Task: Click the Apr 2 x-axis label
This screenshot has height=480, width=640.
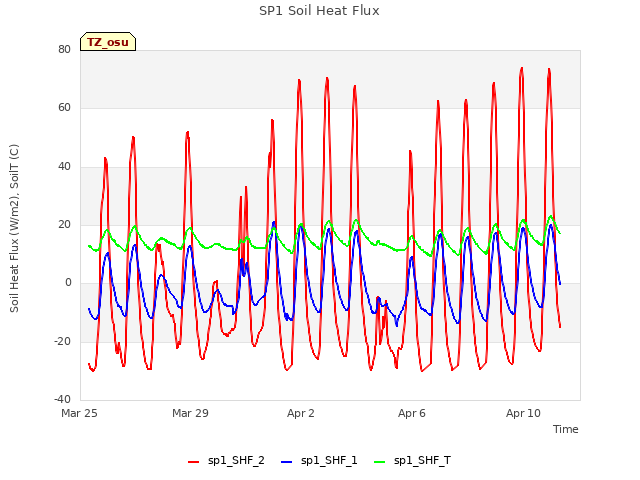Action: coord(301,413)
